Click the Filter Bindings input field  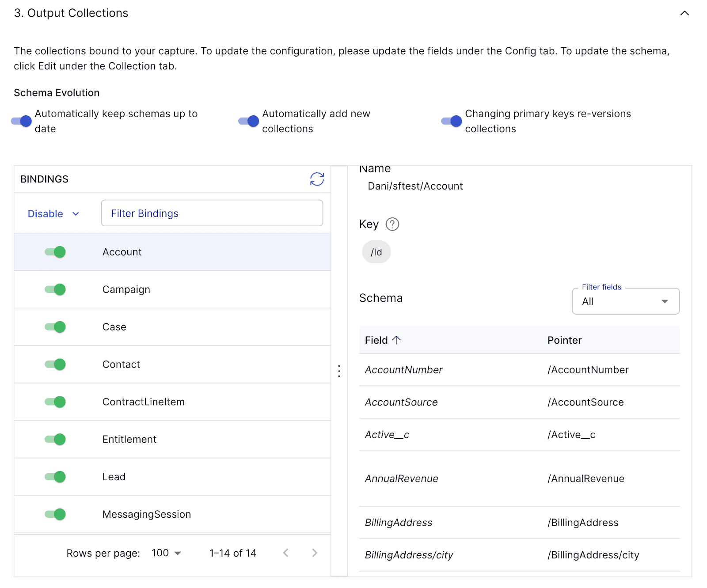pos(212,213)
